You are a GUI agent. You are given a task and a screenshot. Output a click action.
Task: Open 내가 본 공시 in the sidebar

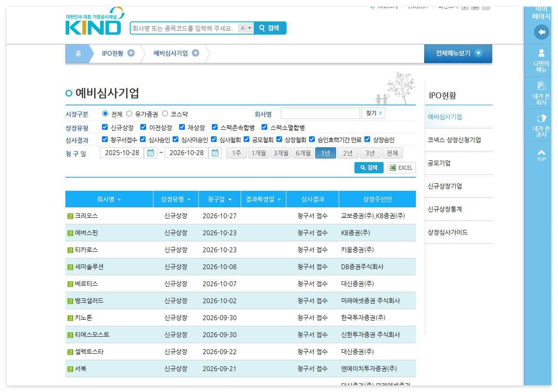coord(541,125)
